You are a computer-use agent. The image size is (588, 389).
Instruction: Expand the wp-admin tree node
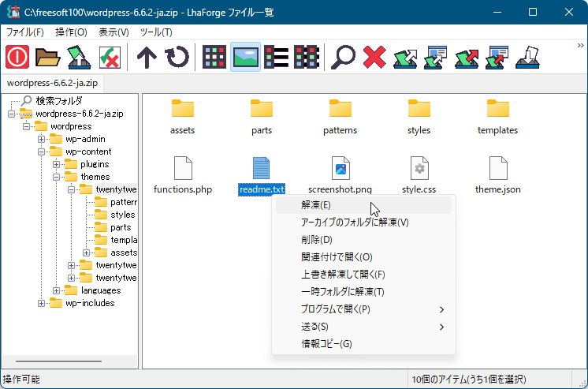(41, 140)
